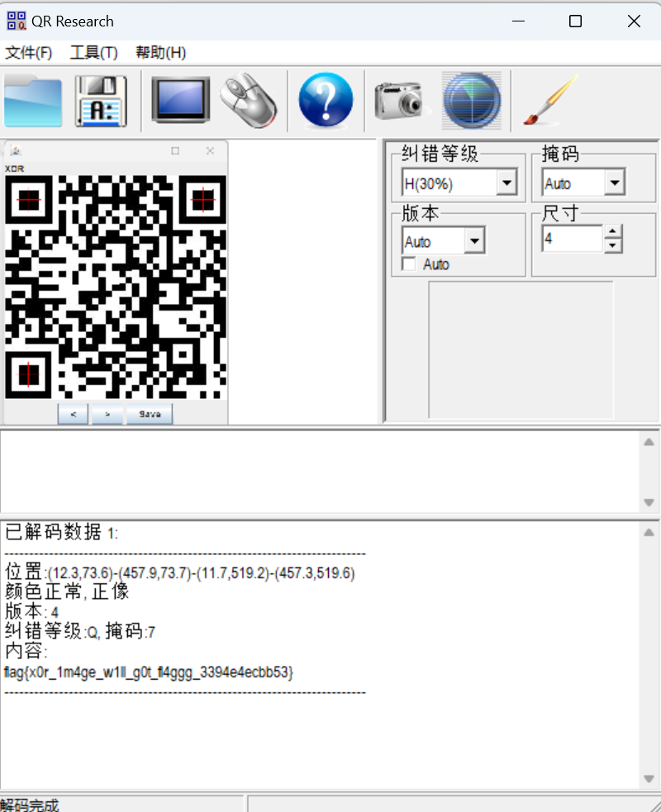The height and width of the screenshot is (812, 661).
Task: Open the 文件(F) menu
Action: (28, 52)
